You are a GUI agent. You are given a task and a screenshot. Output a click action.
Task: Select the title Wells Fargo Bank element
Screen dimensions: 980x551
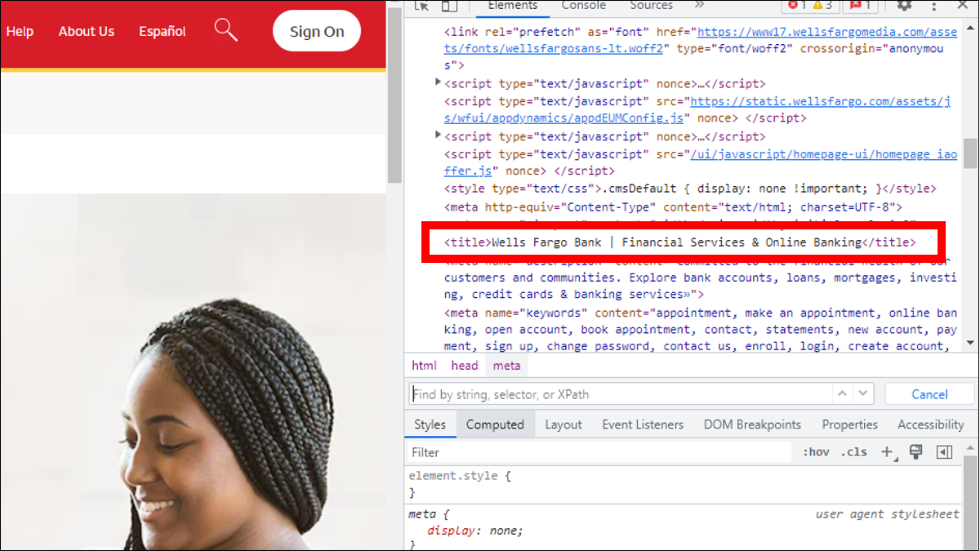pos(680,242)
